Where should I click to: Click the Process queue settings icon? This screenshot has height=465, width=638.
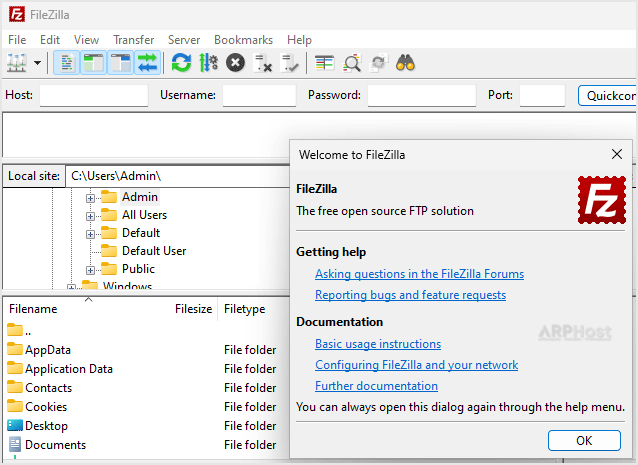pos(208,63)
